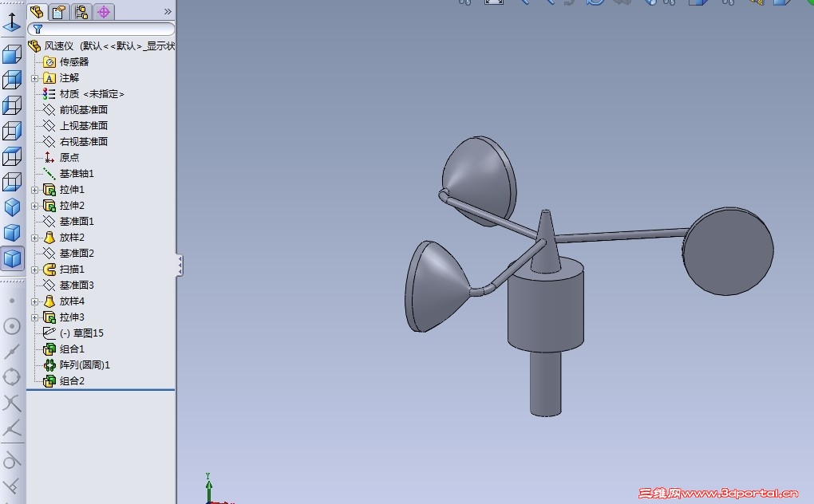The height and width of the screenshot is (504, 814).
Task: Select 前视基准面 plane
Action: (75, 110)
